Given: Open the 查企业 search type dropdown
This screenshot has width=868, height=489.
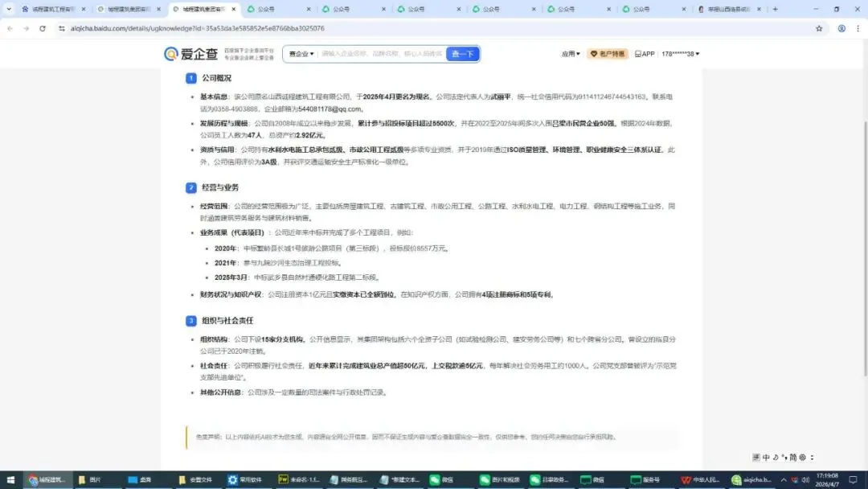Looking at the screenshot, I should point(301,54).
